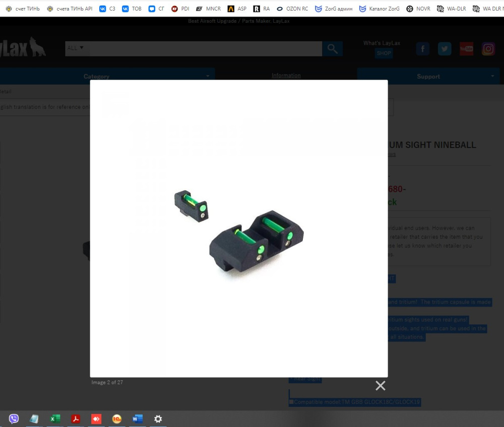504x427 pixels.
Task: Open the LayLax Instagram icon
Action: tap(488, 49)
